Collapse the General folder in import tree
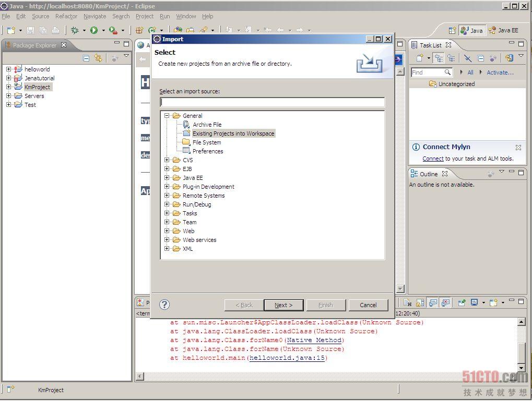 167,116
